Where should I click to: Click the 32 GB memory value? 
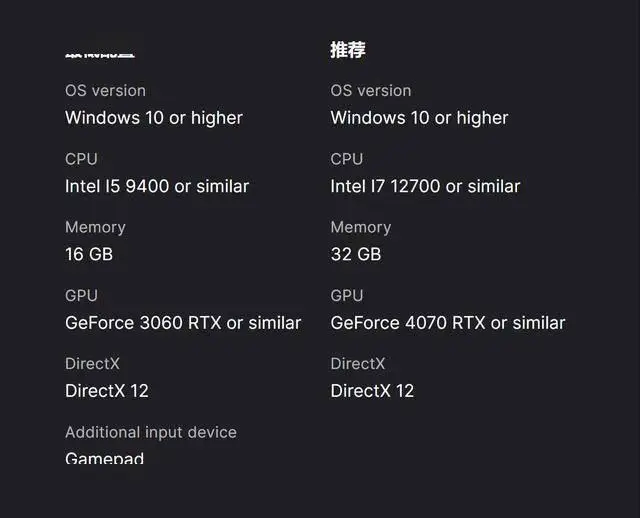(356, 254)
